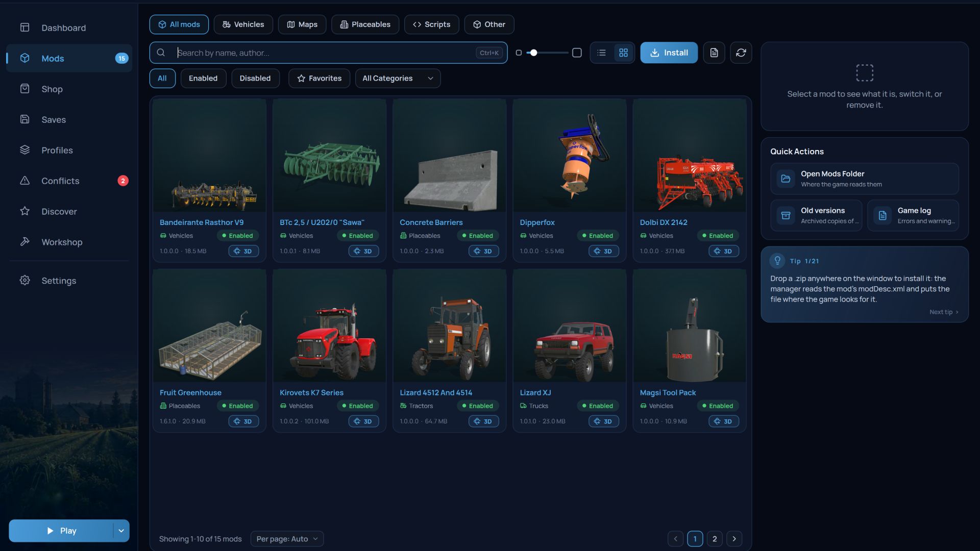Viewport: 980px width, 551px height.
Task: Open 3D preview for Lizard XJ
Action: pos(603,421)
